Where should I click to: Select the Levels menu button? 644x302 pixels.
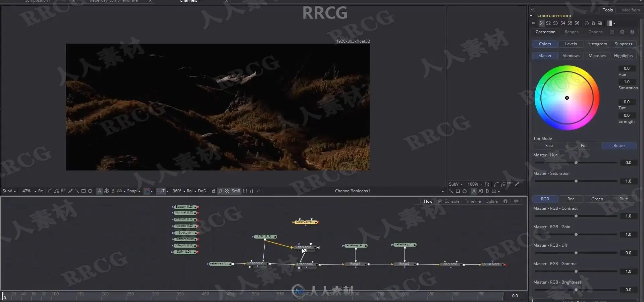571,44
